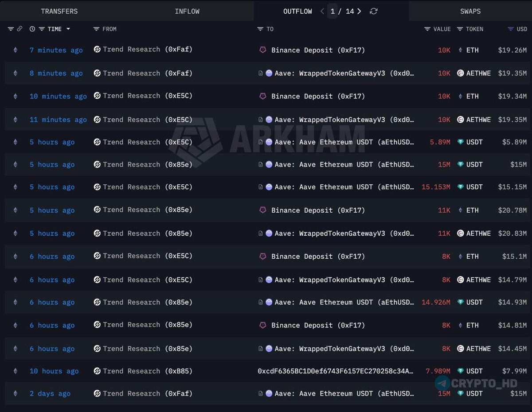Viewport: 532px width, 412px height.
Task: Select the 7.989M value cell
Action: click(x=438, y=371)
